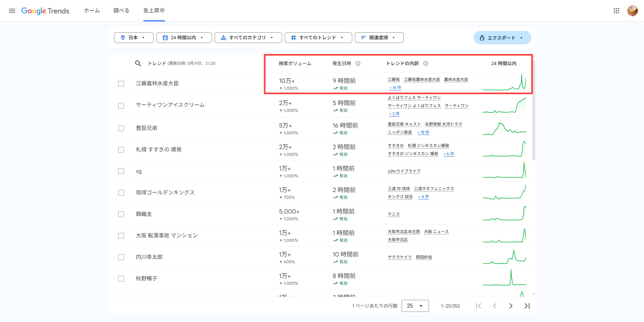644x322 pixels.
Task: Open the hamburger main menu
Action: (12, 11)
